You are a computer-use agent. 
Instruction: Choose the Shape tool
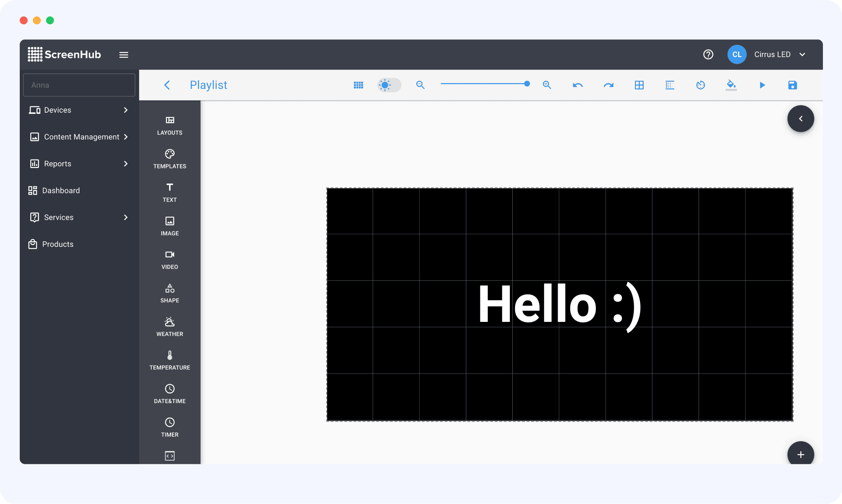169,293
